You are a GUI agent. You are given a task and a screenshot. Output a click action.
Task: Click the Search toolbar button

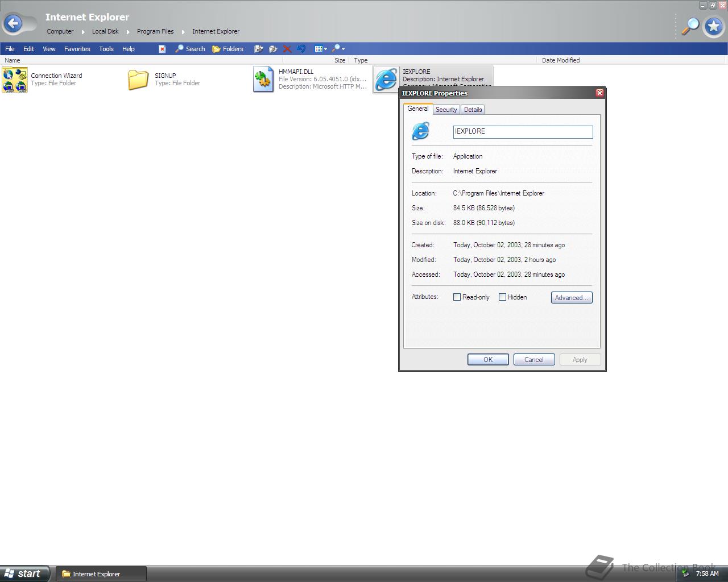pos(190,49)
